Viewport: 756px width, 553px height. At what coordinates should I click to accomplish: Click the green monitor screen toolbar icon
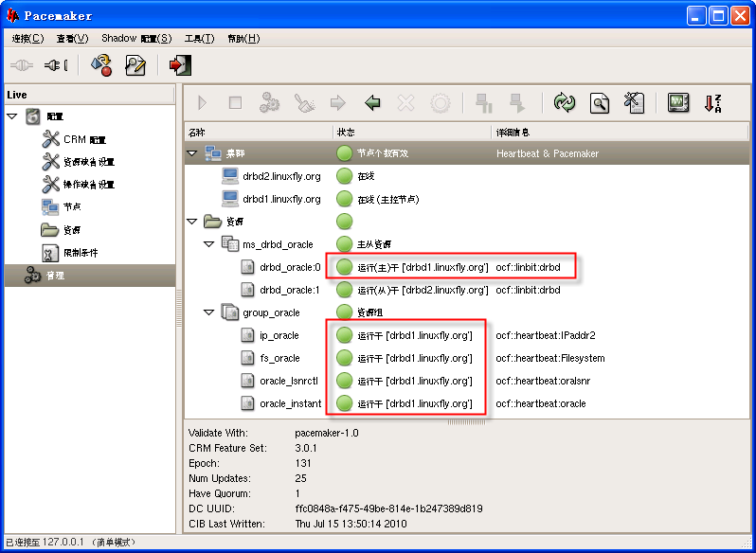[678, 103]
